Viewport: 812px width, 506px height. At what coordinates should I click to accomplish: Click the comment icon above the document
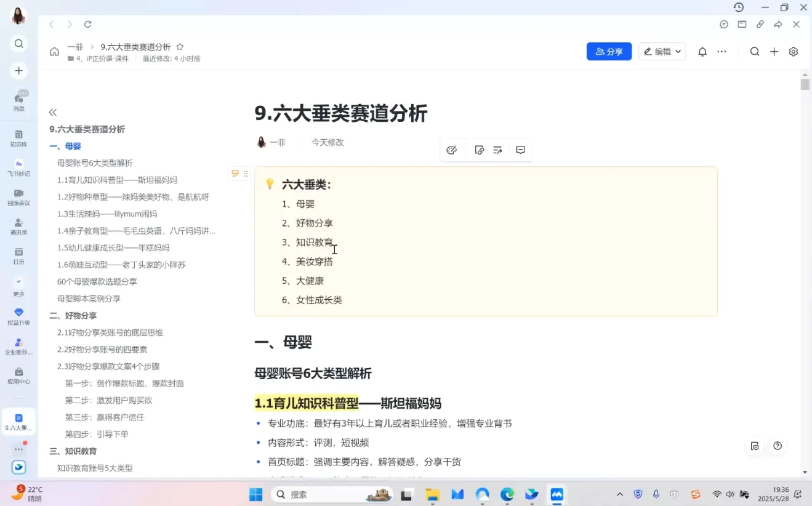pyautogui.click(x=520, y=150)
